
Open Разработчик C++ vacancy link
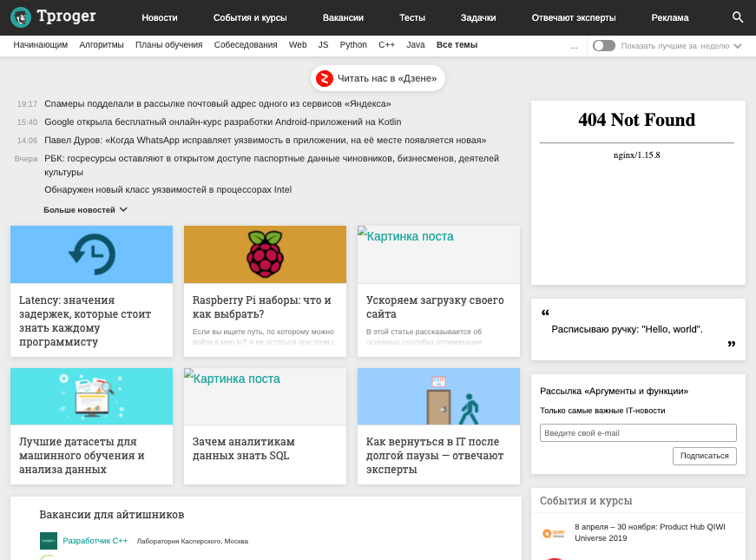coord(95,541)
